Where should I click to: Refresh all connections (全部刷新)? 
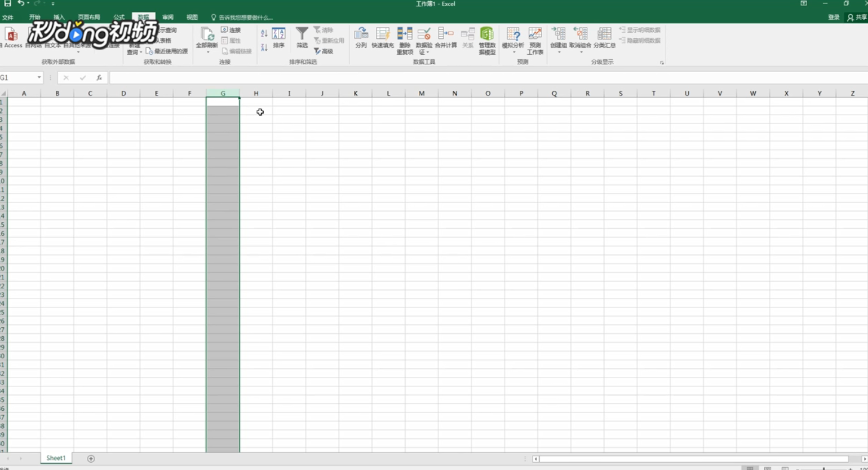(x=207, y=38)
